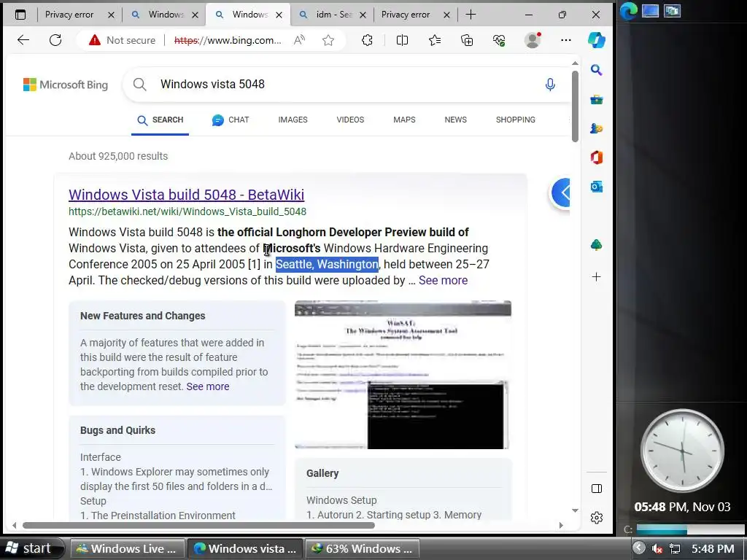Open the Copilot sidebar button
Image resolution: width=747 pixels, height=560 pixels.
point(597,40)
